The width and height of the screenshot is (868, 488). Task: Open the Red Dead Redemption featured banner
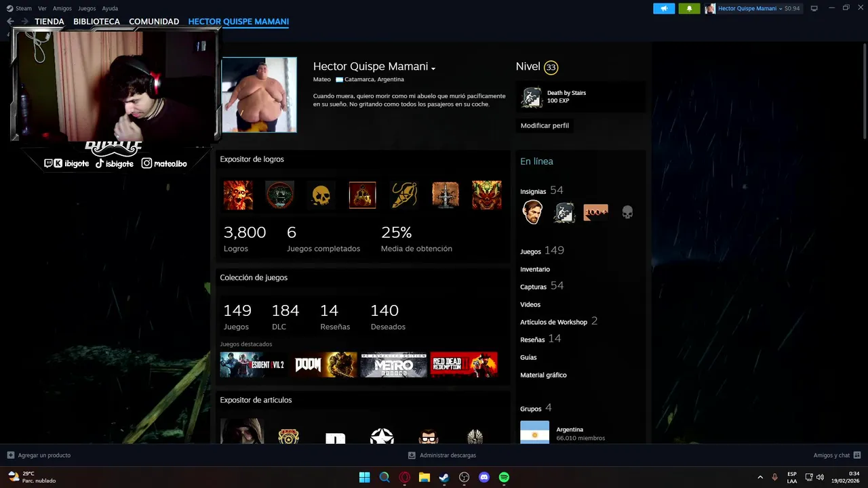[x=464, y=365]
